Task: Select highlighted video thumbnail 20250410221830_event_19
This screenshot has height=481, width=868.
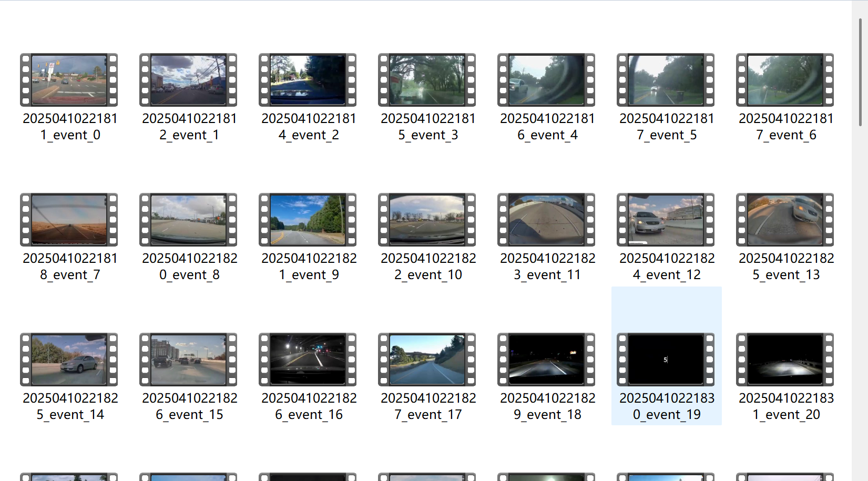Action: (x=666, y=360)
